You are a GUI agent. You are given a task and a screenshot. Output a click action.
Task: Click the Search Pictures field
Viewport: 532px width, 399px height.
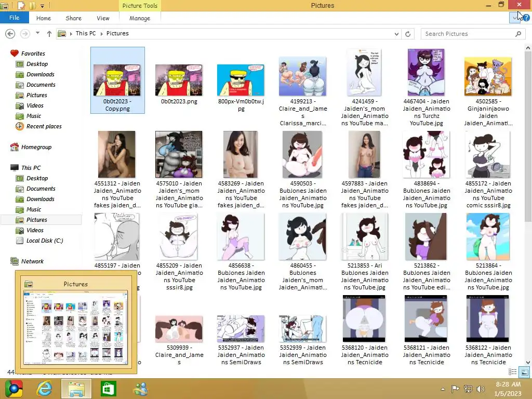click(x=468, y=34)
